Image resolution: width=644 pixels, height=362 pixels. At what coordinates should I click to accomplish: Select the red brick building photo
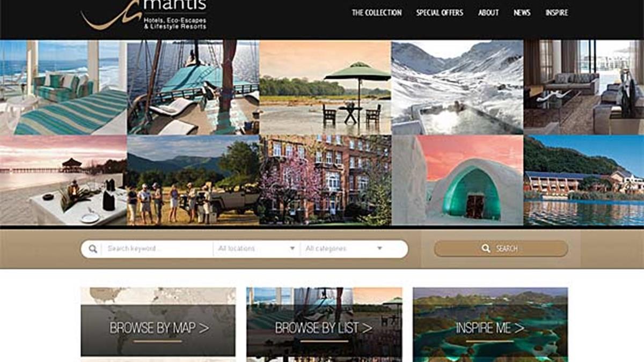click(x=325, y=180)
